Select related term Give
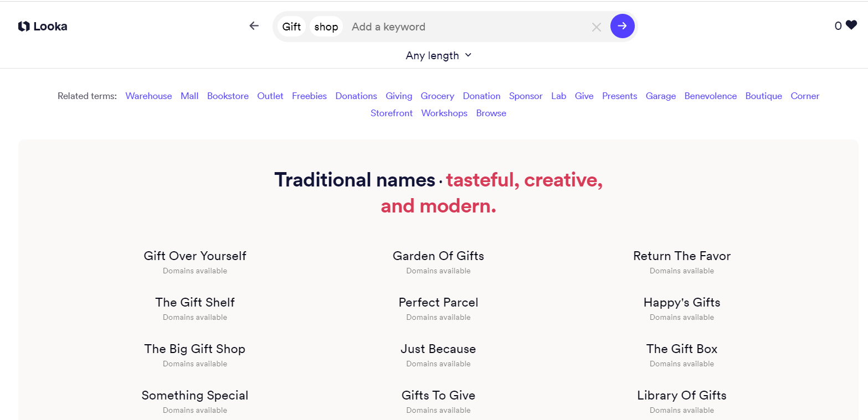This screenshot has height=420, width=868. pos(584,96)
